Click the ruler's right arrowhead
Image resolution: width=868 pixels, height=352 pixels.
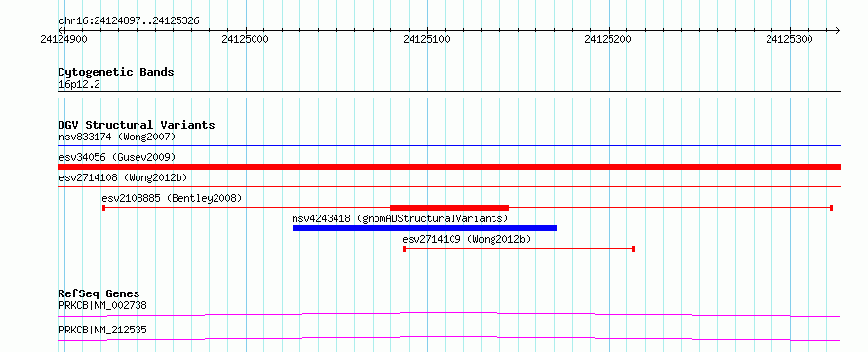pyautogui.click(x=837, y=30)
